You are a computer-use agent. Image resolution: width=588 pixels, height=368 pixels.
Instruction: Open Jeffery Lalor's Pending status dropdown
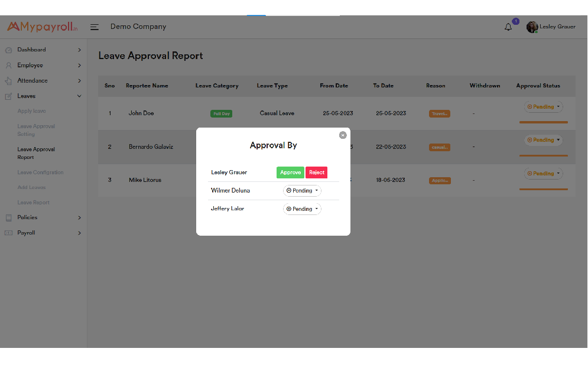coord(302,209)
